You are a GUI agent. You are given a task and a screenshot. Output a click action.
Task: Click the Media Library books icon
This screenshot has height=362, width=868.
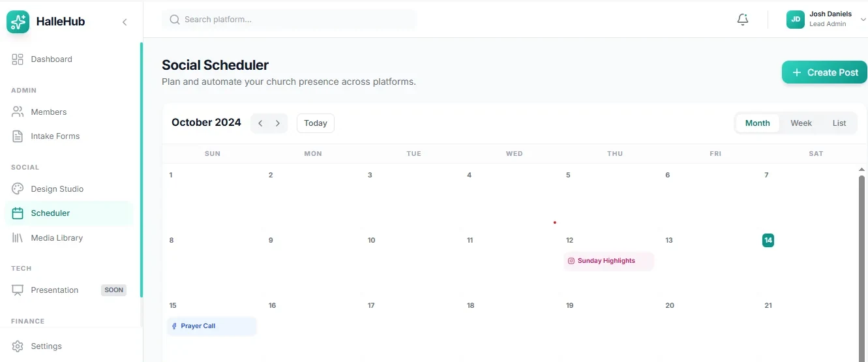[x=18, y=238]
